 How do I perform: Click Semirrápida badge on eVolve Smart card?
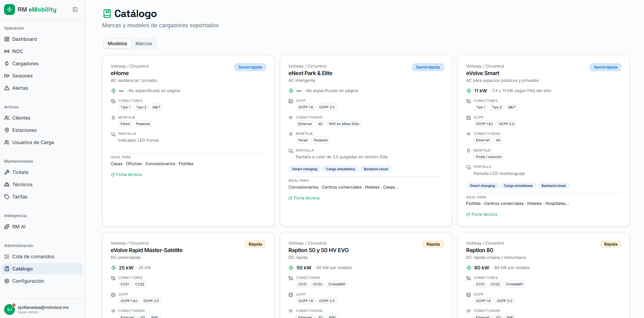[606, 67]
